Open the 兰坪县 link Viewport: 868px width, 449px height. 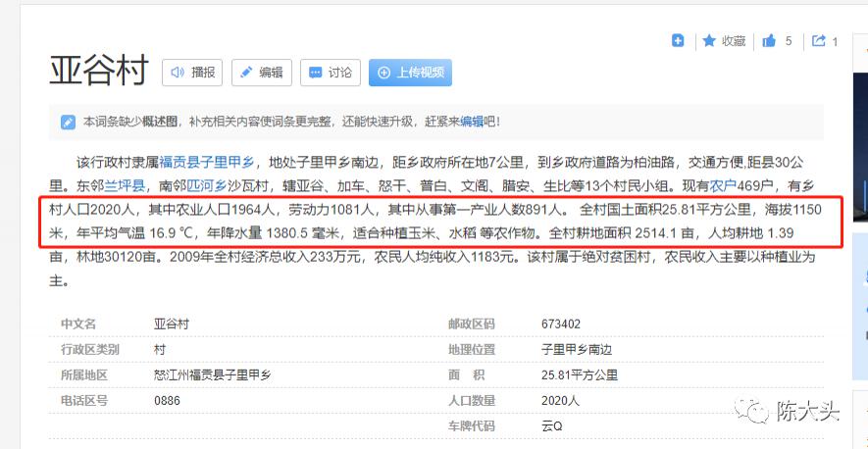click(125, 186)
